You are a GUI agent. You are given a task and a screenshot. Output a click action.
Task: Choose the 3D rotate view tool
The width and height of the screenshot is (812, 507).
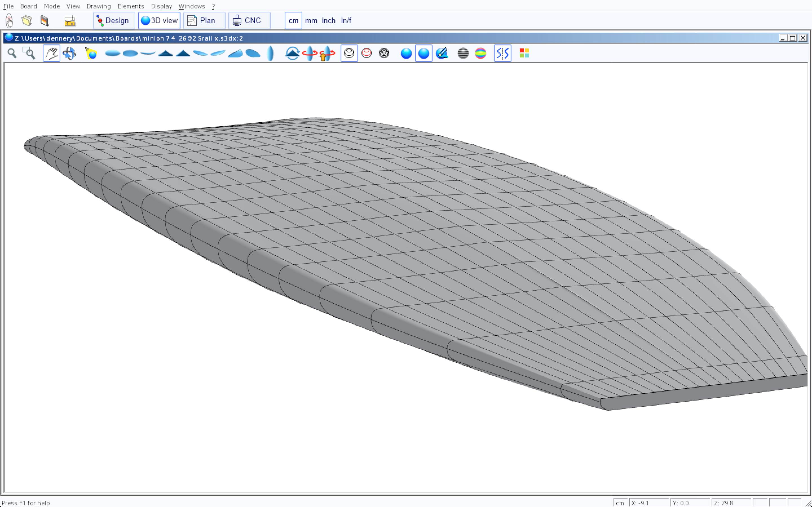69,53
